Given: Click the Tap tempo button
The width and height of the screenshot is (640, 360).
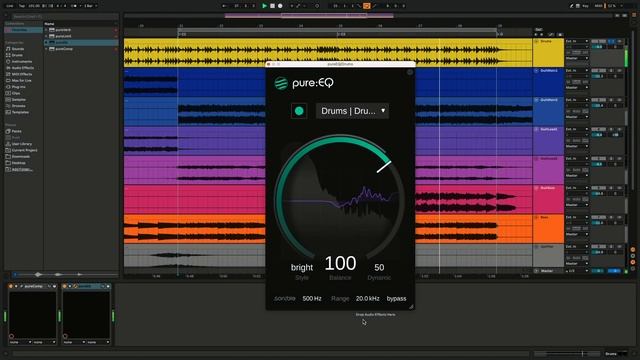Looking at the screenshot, I should (x=22, y=6).
